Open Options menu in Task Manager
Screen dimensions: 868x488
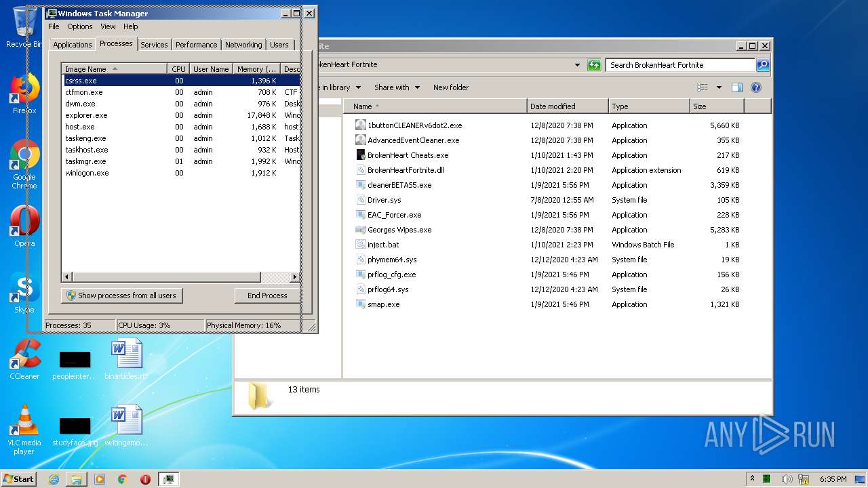pyautogui.click(x=80, y=26)
